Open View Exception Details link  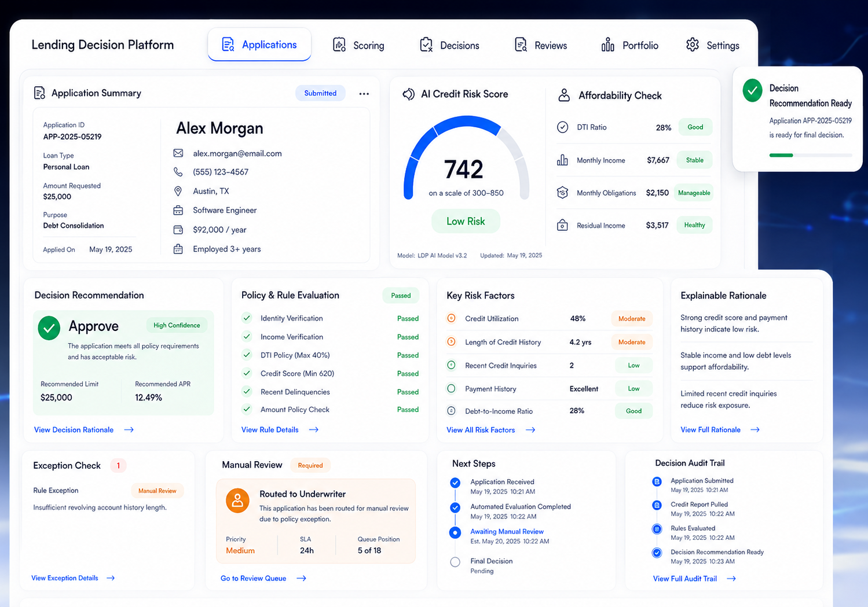pyautogui.click(x=73, y=578)
